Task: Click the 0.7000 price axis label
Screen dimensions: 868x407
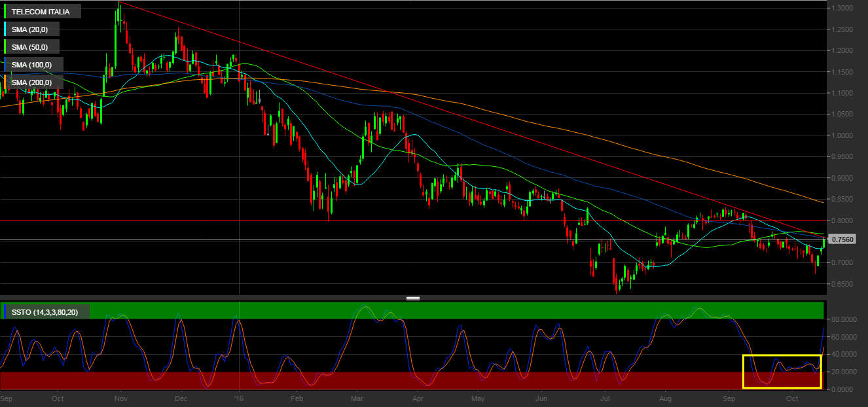Action: pos(842,263)
